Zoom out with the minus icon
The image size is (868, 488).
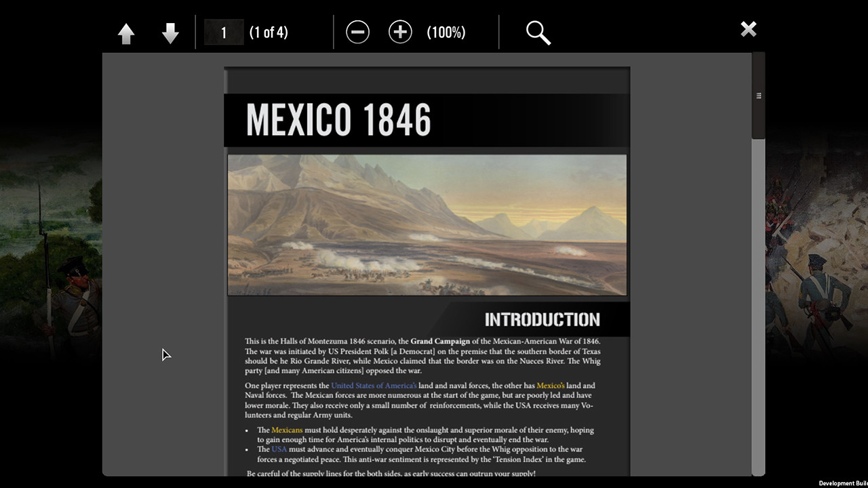pyautogui.click(x=357, y=31)
